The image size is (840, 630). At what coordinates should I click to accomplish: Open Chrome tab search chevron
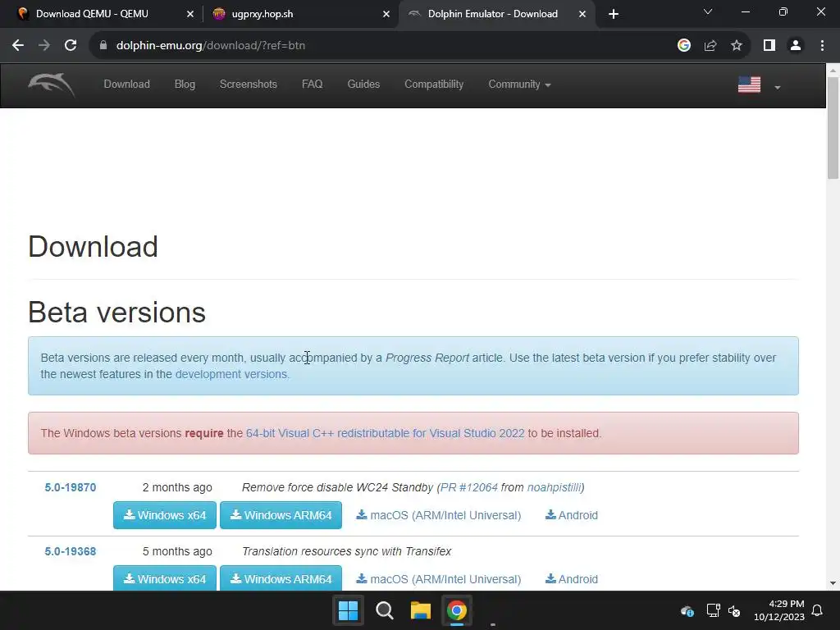click(708, 11)
